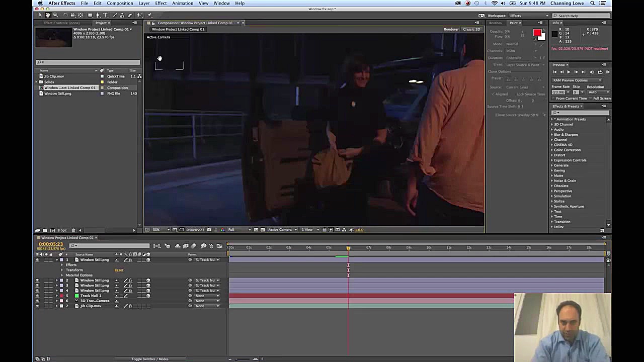The image size is (644, 362).
Task: Open the Active Camera view dropdown
Action: [281, 230]
